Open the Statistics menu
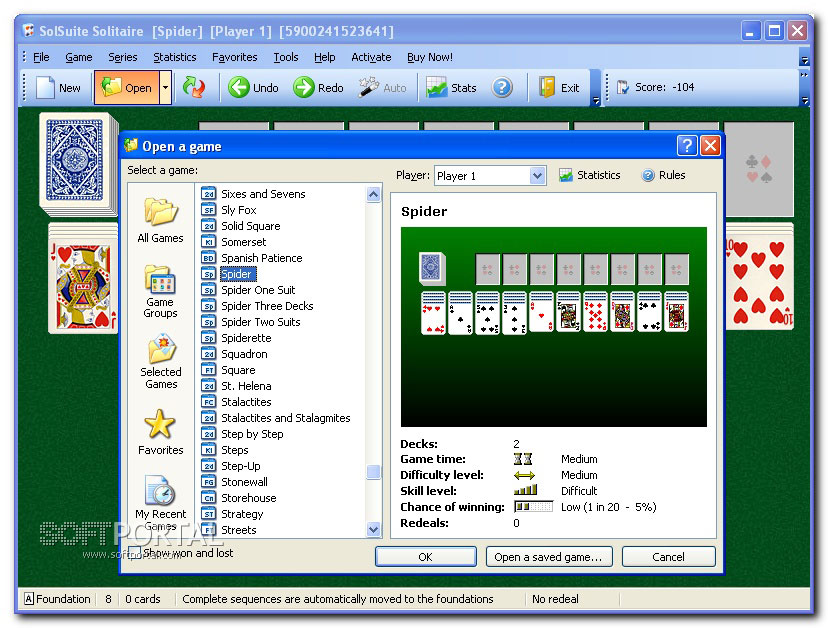 point(175,57)
